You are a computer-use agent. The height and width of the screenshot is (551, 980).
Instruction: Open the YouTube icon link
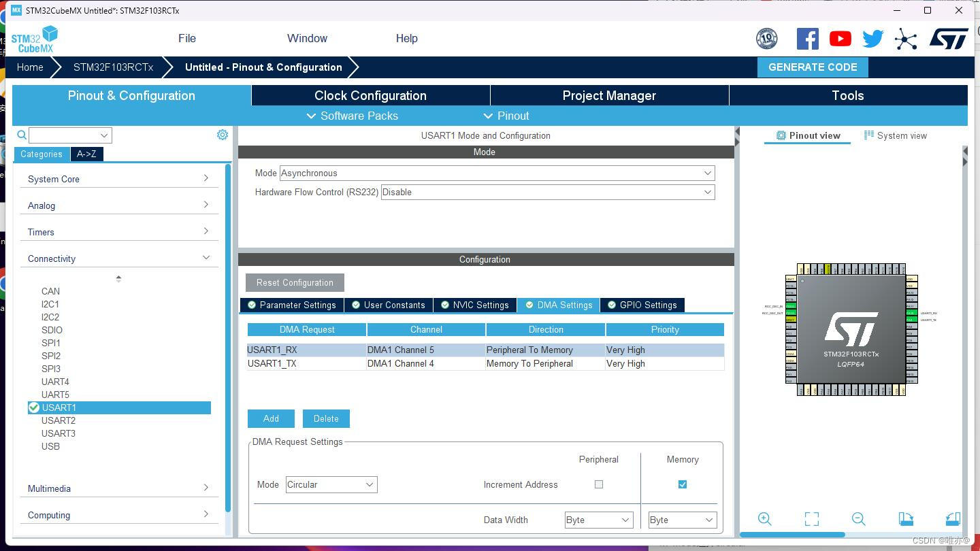tap(840, 39)
